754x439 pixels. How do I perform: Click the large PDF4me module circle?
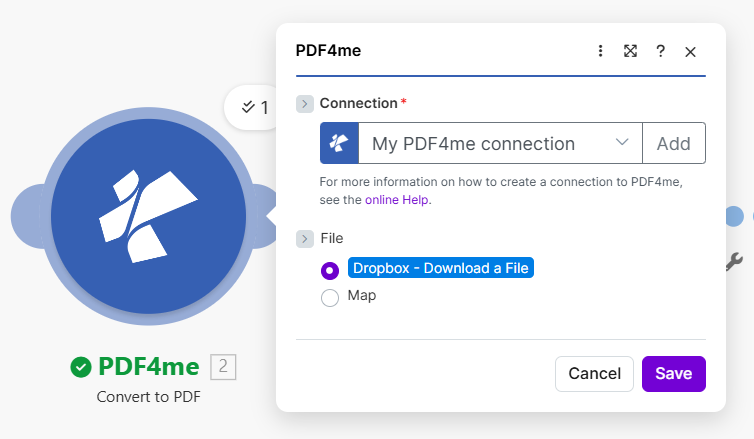point(148,216)
